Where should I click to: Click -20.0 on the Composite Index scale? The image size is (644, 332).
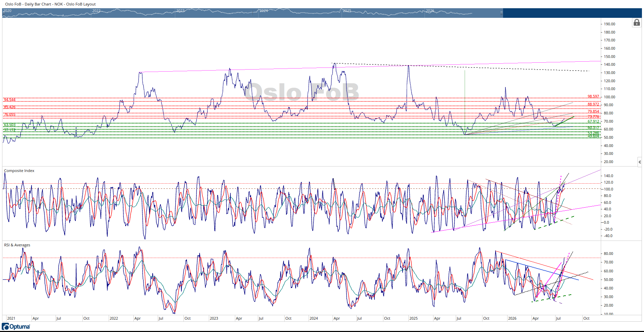pos(608,229)
